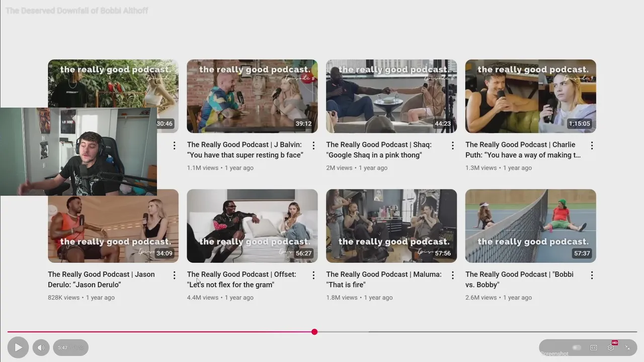Click the Screenshot button in the player controls
The width and height of the screenshot is (644, 362).
[x=554, y=353]
